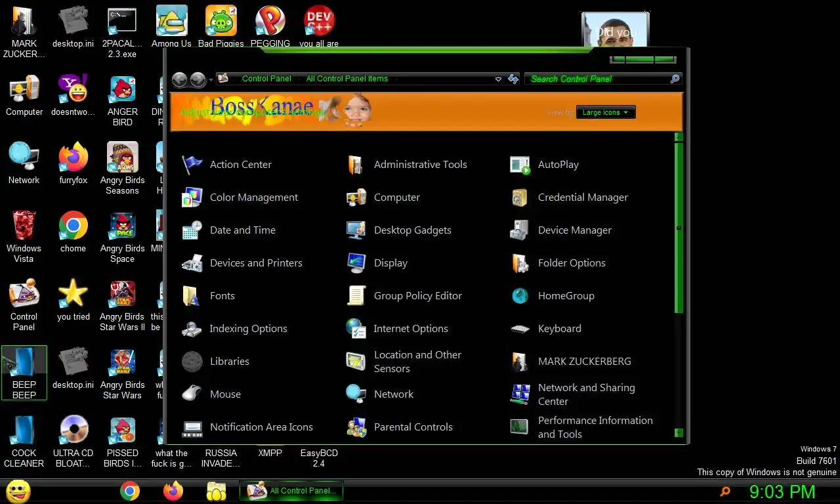The image size is (840, 504).
Task: Click the orange search icon in the tray
Action: 725,492
